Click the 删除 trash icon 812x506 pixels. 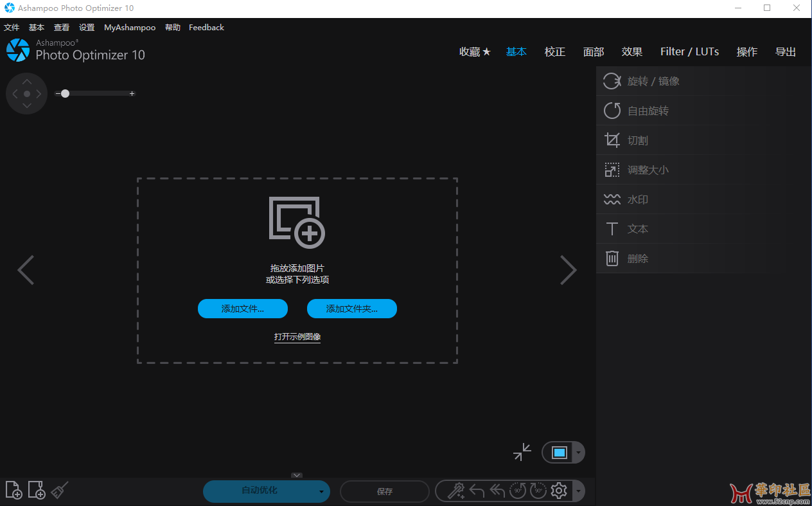(x=612, y=258)
